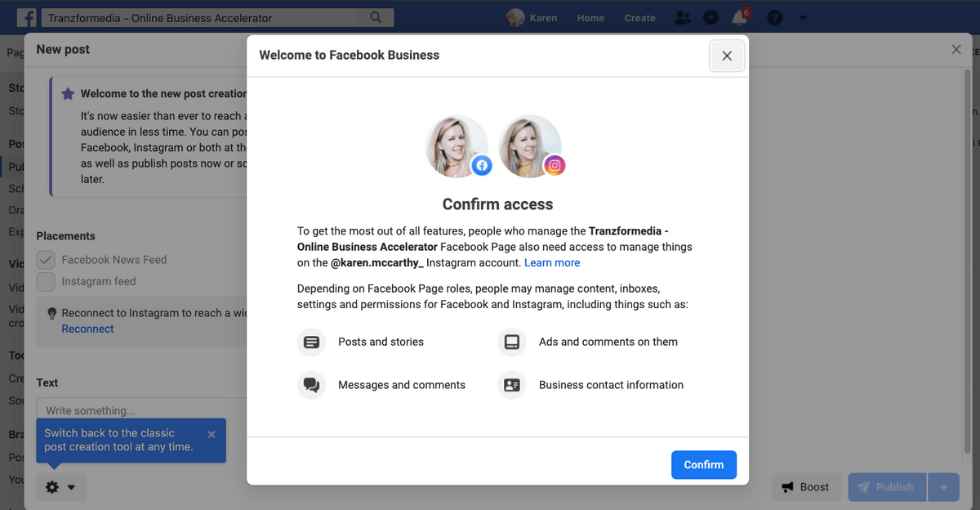Open the Learn more link
The height and width of the screenshot is (510, 980).
552,262
